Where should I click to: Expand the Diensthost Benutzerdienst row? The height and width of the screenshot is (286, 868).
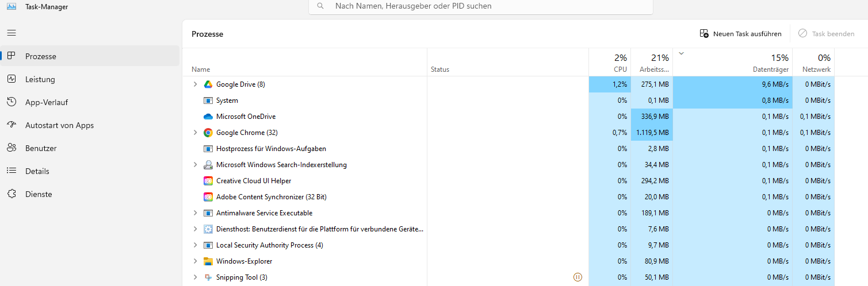195,229
